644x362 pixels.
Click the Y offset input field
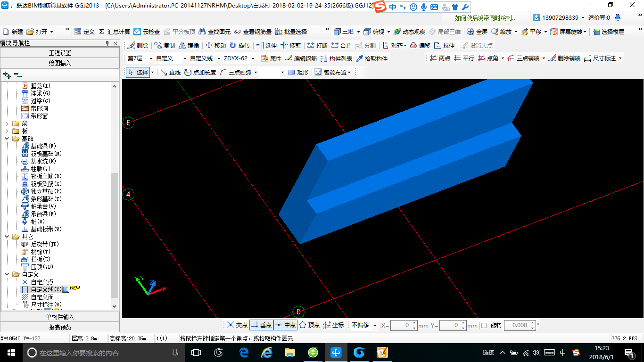(x=452, y=325)
